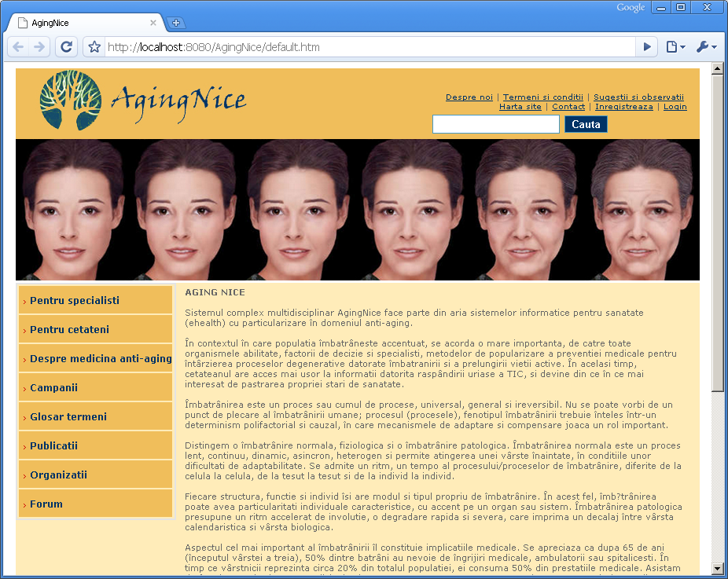Open the Despre noi link
Viewport: 728px width, 579px height.
coord(469,97)
